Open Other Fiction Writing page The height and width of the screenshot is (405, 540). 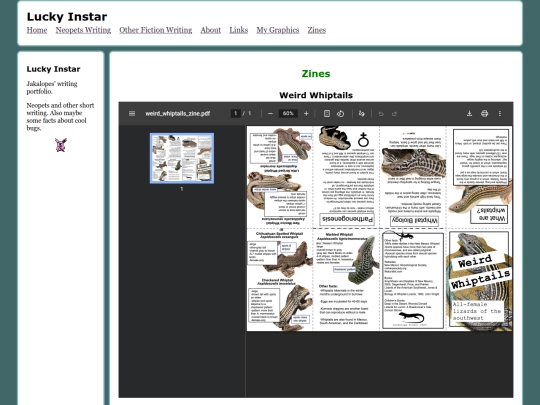pos(156,30)
